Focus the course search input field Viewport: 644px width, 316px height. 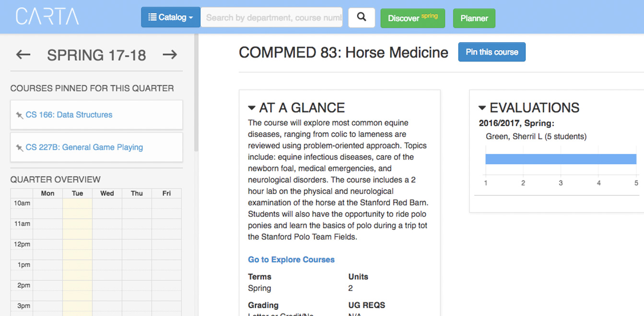click(271, 18)
